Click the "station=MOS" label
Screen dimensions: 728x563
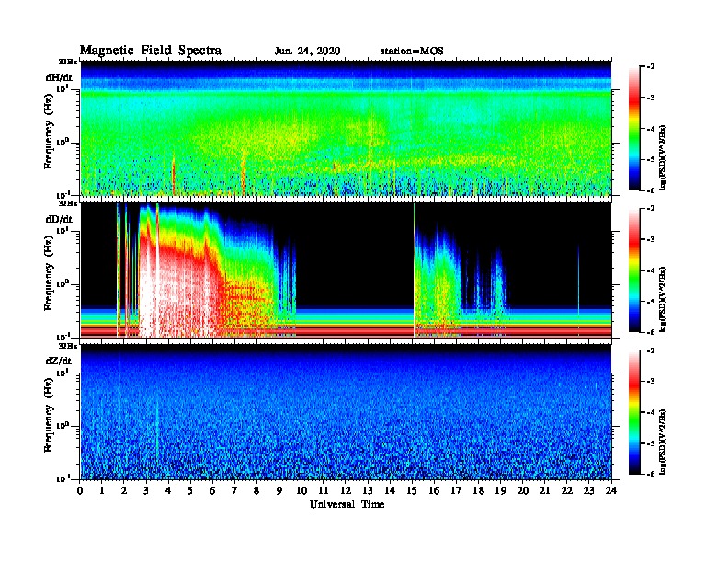412,52
